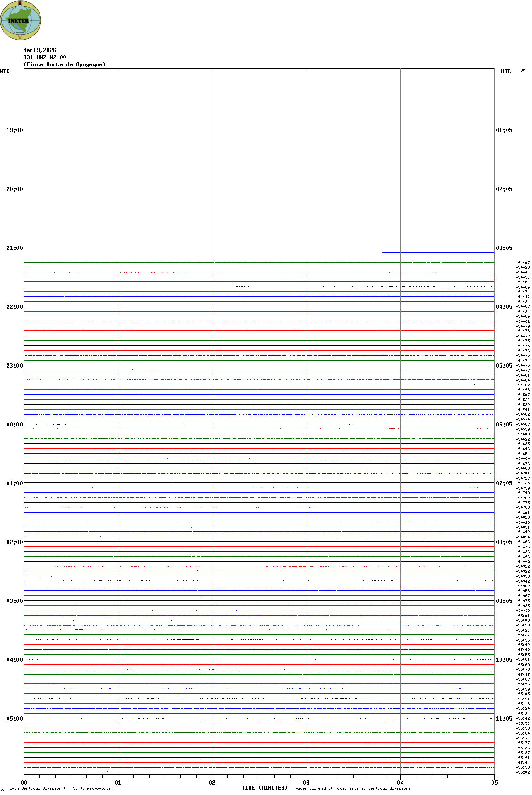
Task: Click the Finca Norte de Apoyeque station name
Action: 64,64
